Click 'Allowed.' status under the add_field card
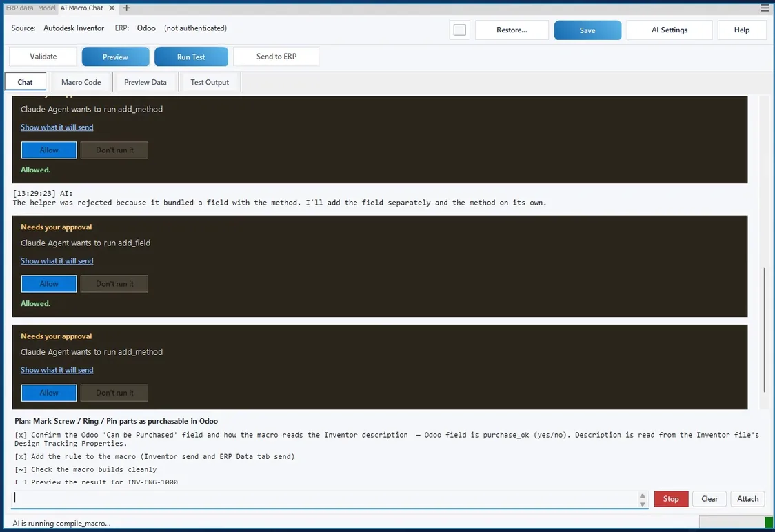The image size is (775, 532). tap(36, 303)
